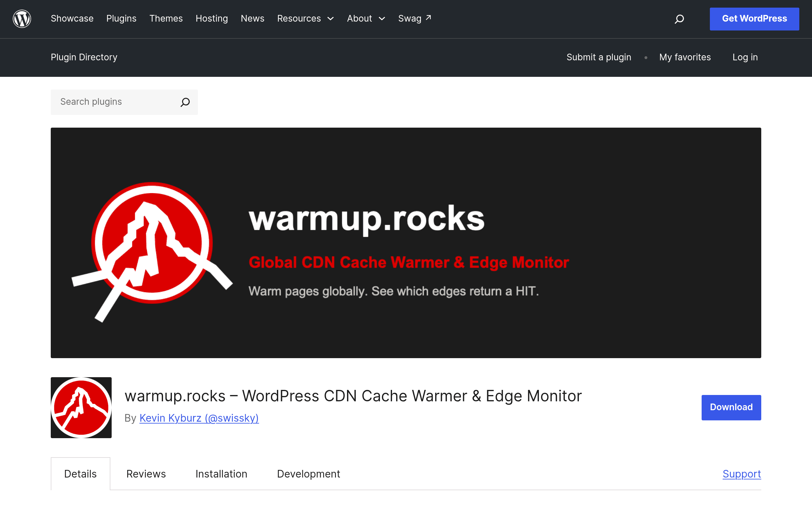Open the Themes menu item
The height and width of the screenshot is (508, 812).
[166, 18]
